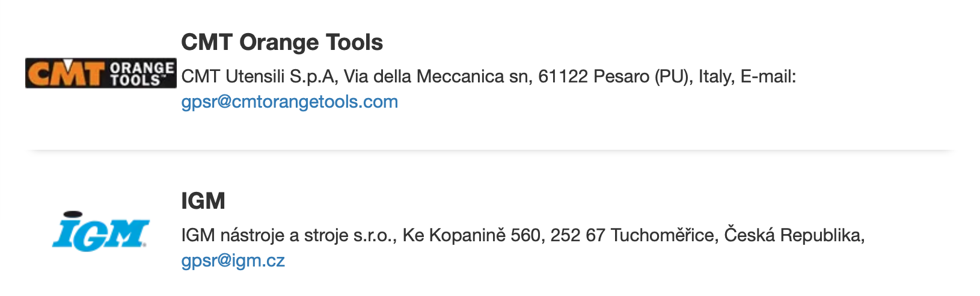
Task: Click the black dot above IGM logo
Action: click(73, 214)
